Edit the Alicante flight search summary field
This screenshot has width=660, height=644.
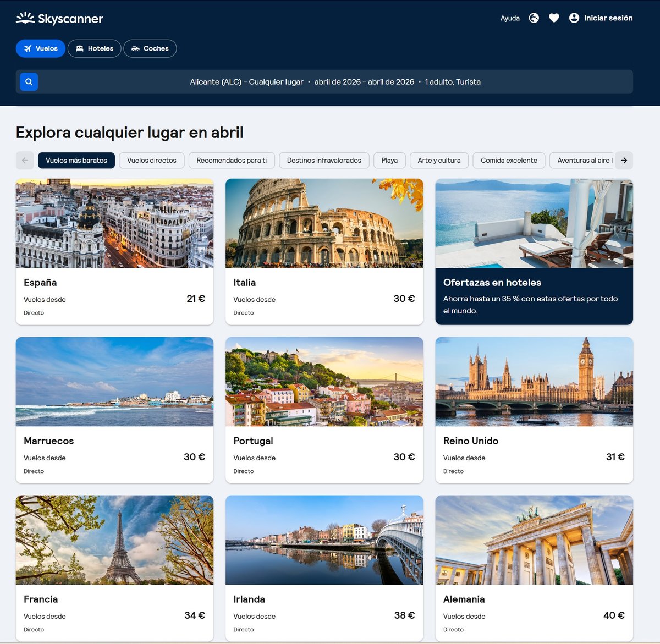point(335,82)
